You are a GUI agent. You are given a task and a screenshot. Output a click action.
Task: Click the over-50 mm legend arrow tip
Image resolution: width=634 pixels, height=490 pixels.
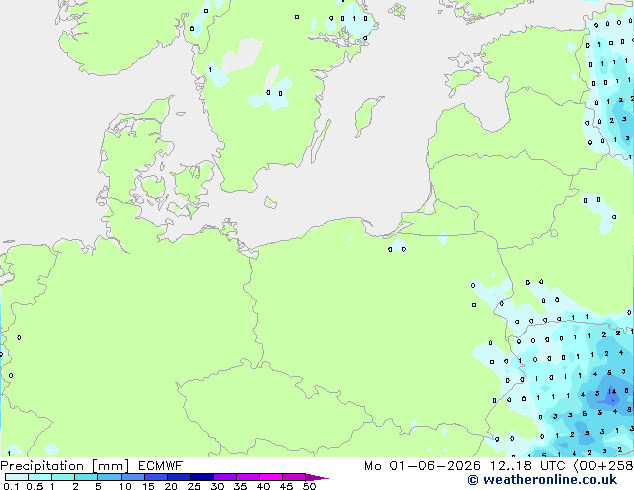317,477
